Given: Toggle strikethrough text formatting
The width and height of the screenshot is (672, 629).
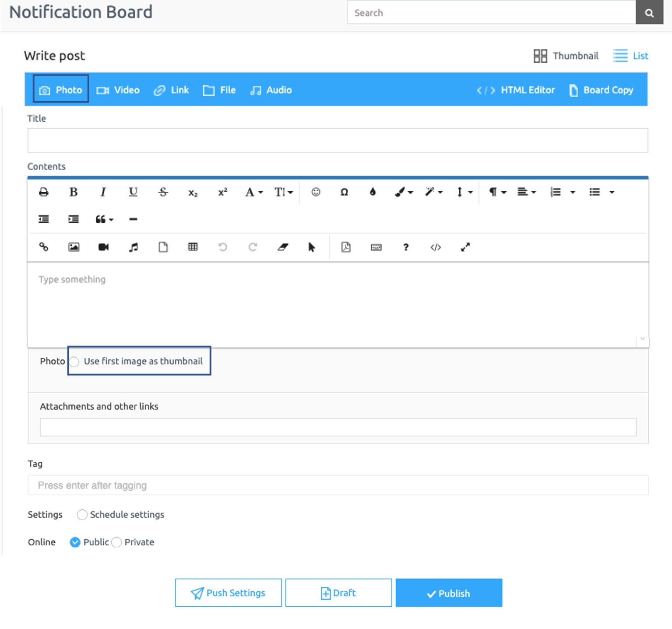Looking at the screenshot, I should click(163, 192).
